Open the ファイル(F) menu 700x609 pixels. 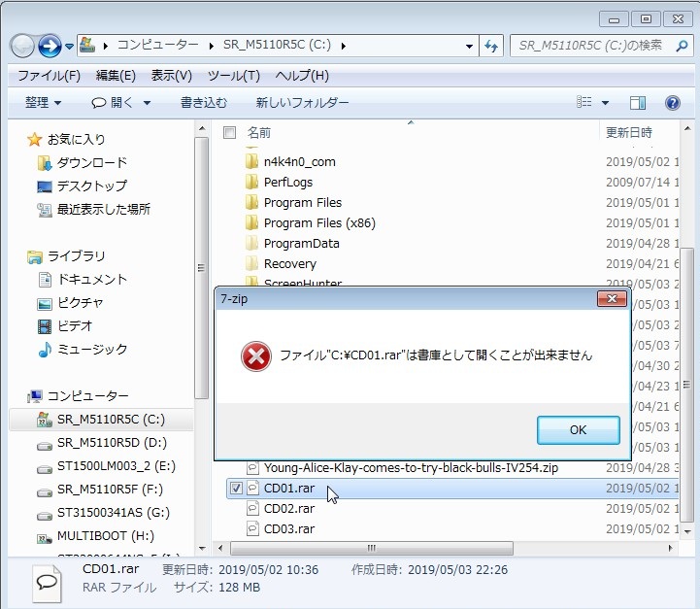[x=50, y=76]
